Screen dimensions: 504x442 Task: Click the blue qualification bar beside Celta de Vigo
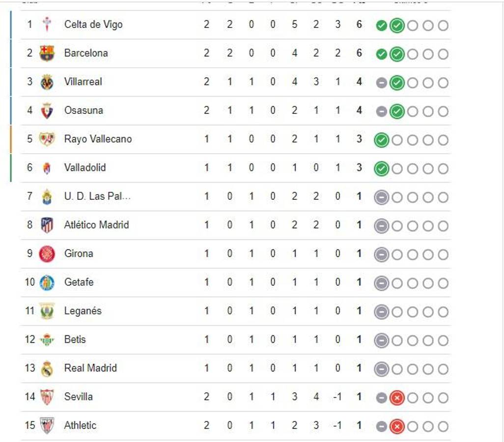coord(11,24)
